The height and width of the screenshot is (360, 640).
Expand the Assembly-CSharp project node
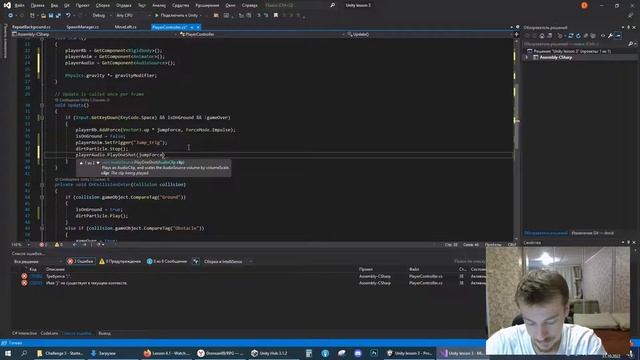coord(527,58)
